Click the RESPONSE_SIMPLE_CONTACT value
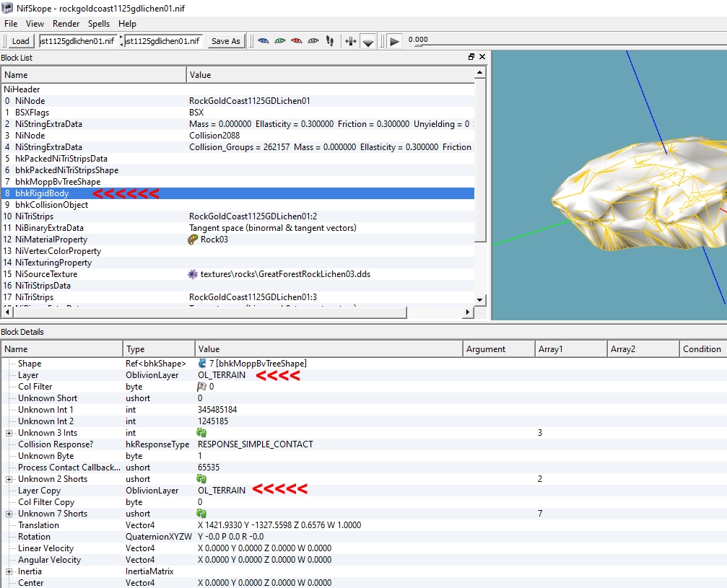This screenshot has height=588, width=727. [256, 444]
